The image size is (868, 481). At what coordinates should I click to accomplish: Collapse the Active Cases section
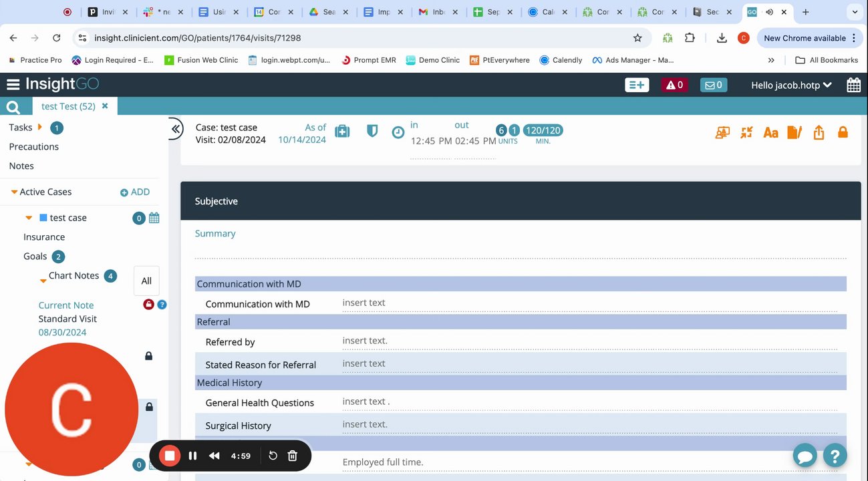(14, 192)
